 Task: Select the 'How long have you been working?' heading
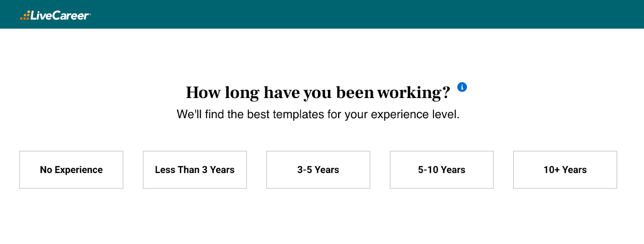318,92
